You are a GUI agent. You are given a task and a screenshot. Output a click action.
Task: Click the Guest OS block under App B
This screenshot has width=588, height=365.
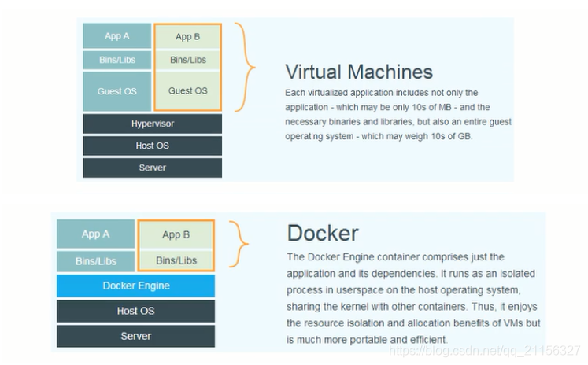click(188, 90)
